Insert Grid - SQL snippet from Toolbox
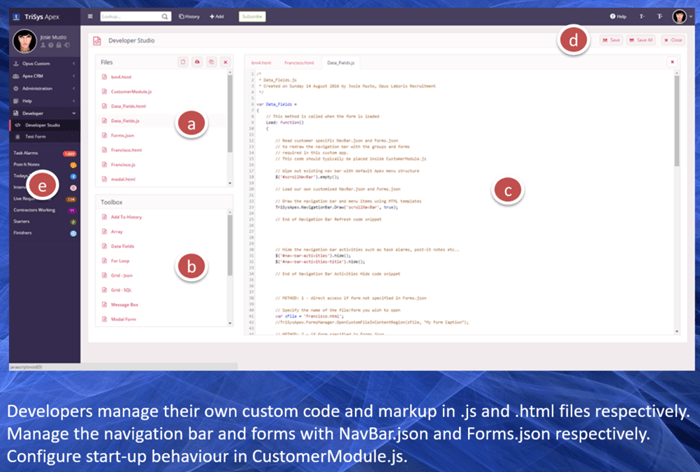Image resolution: width=700 pixels, height=472 pixels. point(121,290)
